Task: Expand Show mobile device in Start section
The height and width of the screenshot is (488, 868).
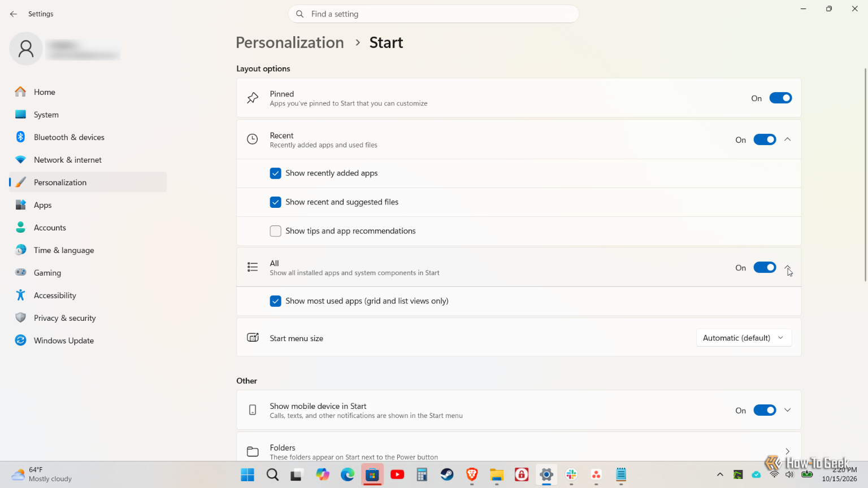Action: click(788, 410)
